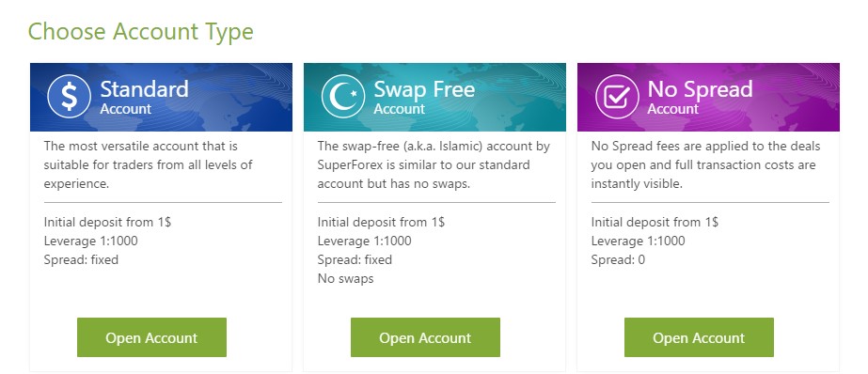Click Standard account description about versatile account
The width and height of the screenshot is (868, 374).
148,164
